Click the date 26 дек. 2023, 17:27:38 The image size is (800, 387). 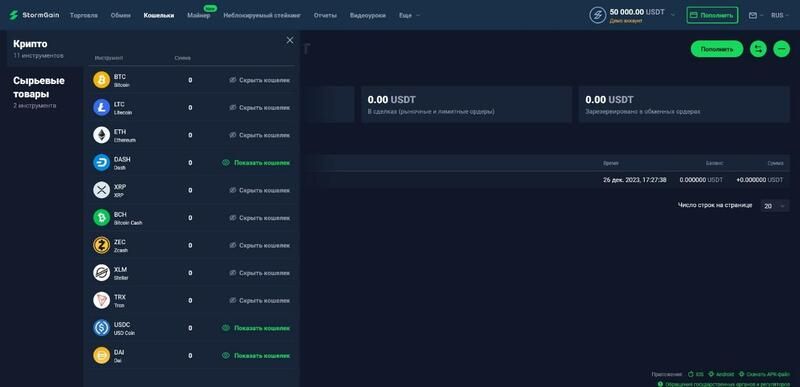point(634,180)
